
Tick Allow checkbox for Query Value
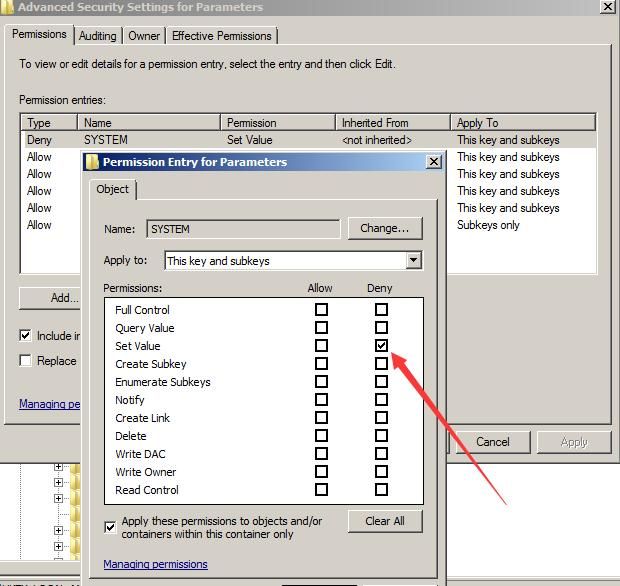pyautogui.click(x=321, y=327)
